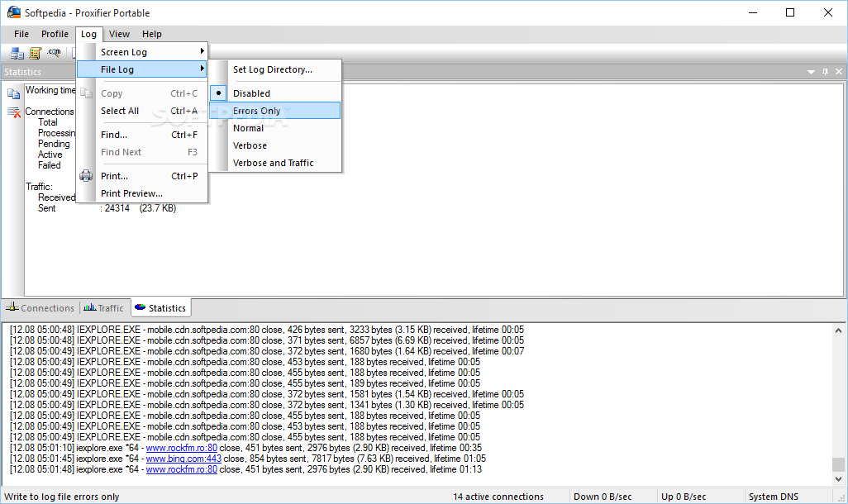848x504 pixels.
Task: Click log line with 1341 bytes received
Action: (267, 405)
